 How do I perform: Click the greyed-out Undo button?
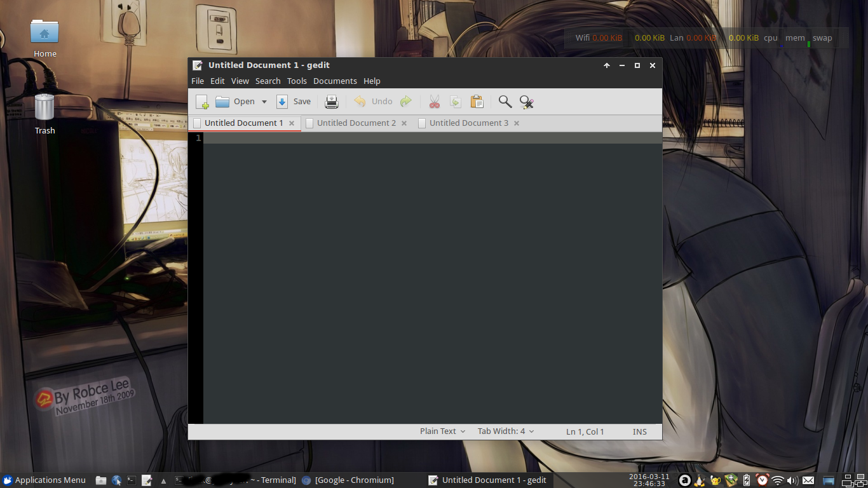pos(372,101)
